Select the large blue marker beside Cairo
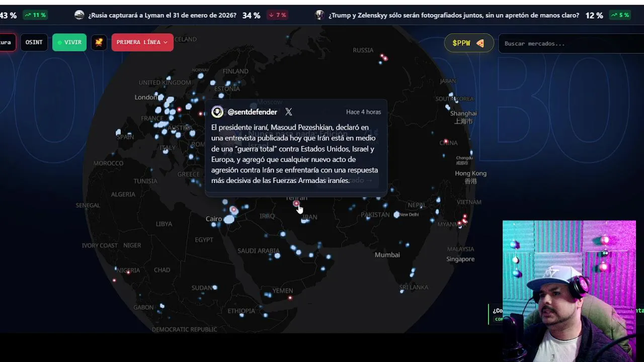Screen dimensions: 644x362 229,219
